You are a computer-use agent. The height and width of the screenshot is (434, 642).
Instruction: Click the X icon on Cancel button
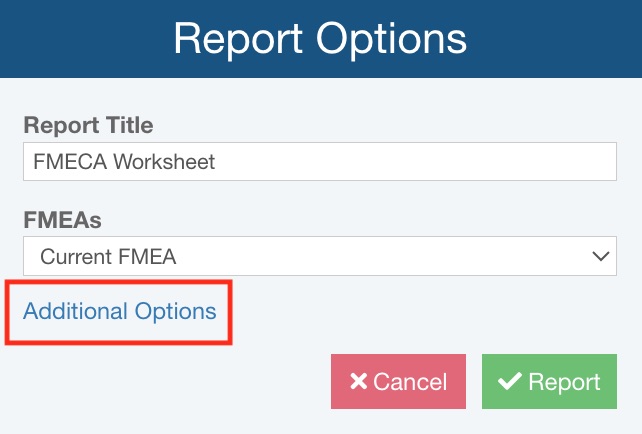(358, 382)
